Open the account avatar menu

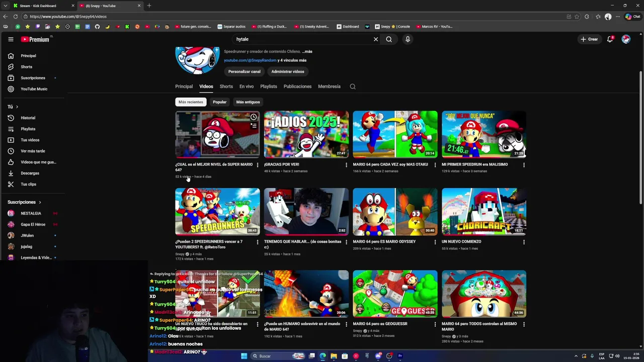tap(626, 39)
